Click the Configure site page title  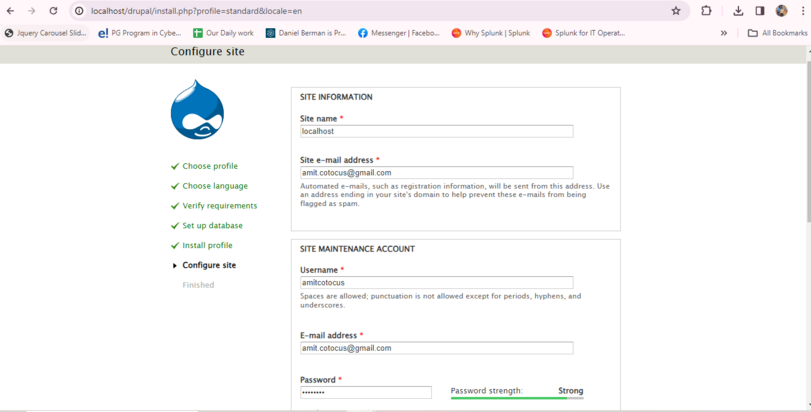pos(207,52)
